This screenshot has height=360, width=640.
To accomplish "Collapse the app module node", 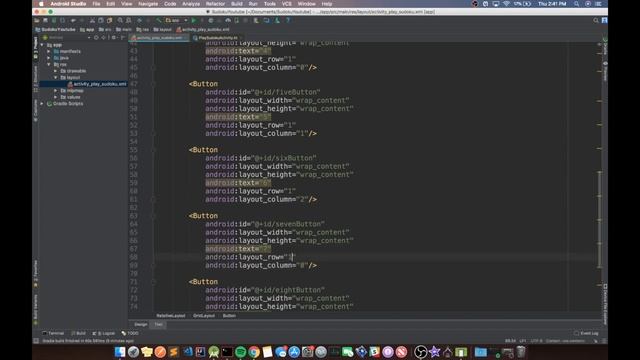I will click(42, 45).
